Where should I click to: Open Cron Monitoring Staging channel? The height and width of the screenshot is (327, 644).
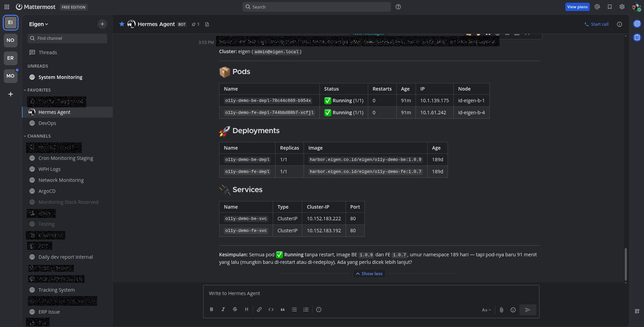(x=67, y=158)
